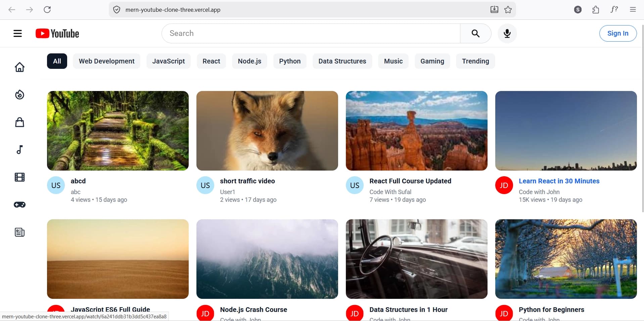Click JD avatar beside Data Structures video
644x321 pixels.
355,313
